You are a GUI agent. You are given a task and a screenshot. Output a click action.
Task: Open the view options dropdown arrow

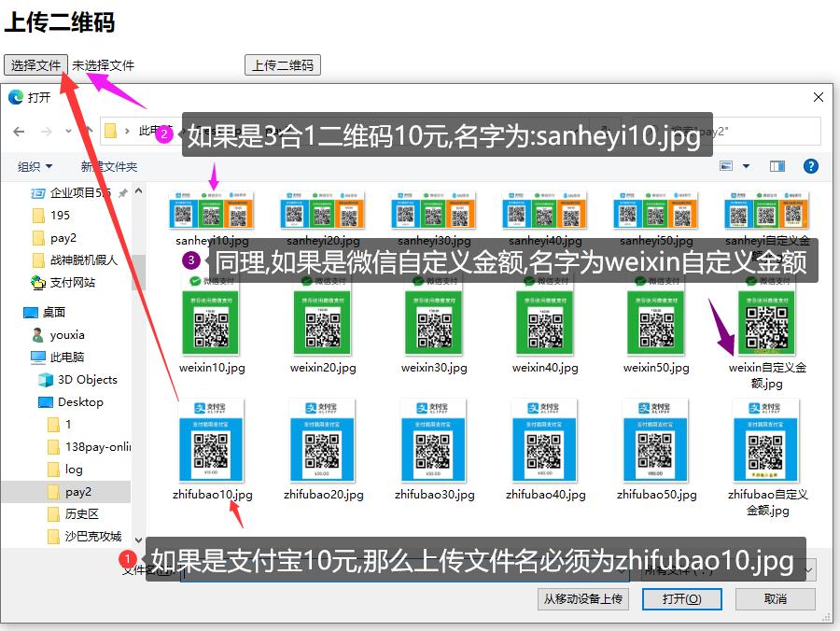pos(746,166)
